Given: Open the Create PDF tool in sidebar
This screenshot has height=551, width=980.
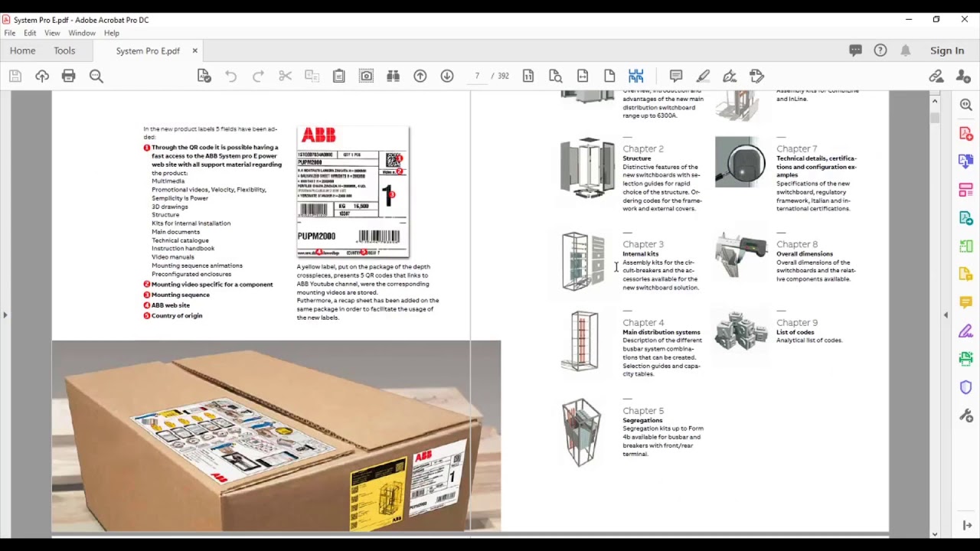Looking at the screenshot, I should tap(966, 133).
